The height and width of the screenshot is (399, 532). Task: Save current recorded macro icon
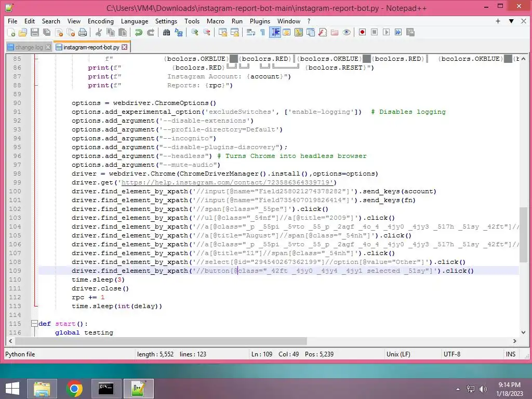point(410,32)
